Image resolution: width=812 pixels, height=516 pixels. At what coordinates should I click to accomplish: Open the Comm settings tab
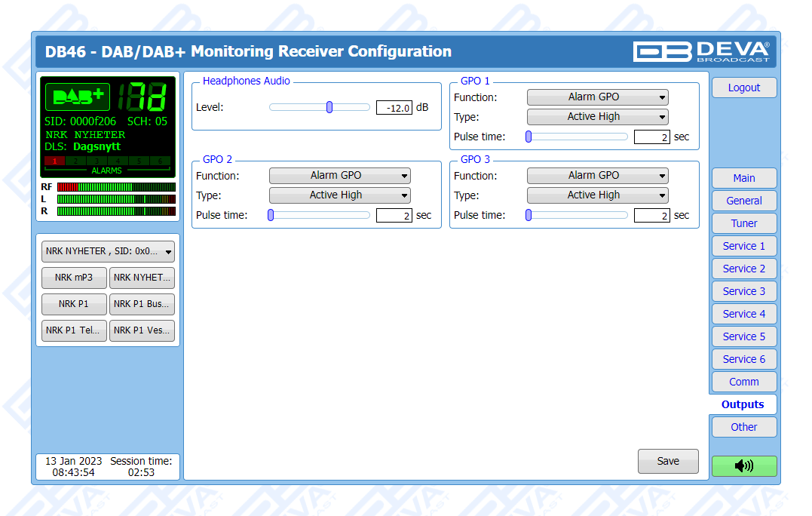[x=743, y=382]
